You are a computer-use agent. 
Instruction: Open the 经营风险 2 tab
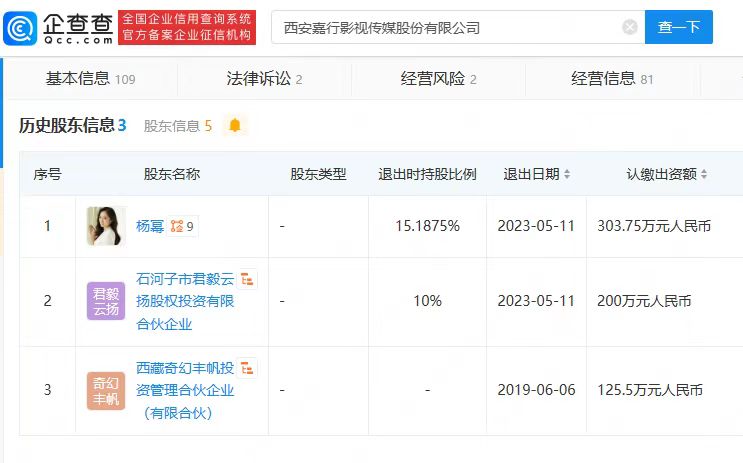click(x=438, y=79)
